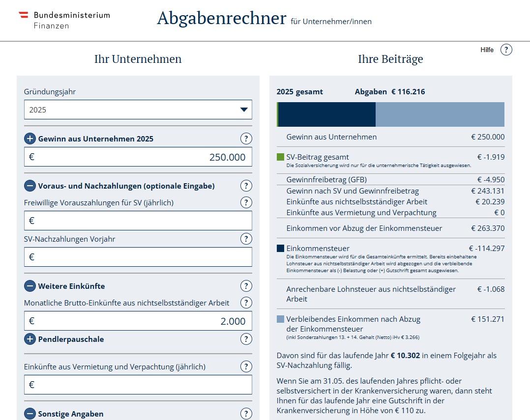Viewport: 530px width, 420px height.
Task: Click the Gewinn aus Unternehmen amount field
Action: tap(138, 157)
